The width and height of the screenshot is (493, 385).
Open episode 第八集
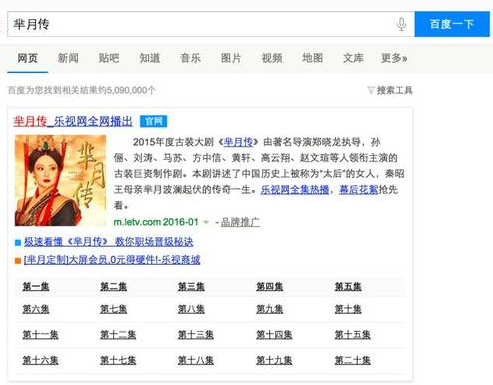[191, 309]
